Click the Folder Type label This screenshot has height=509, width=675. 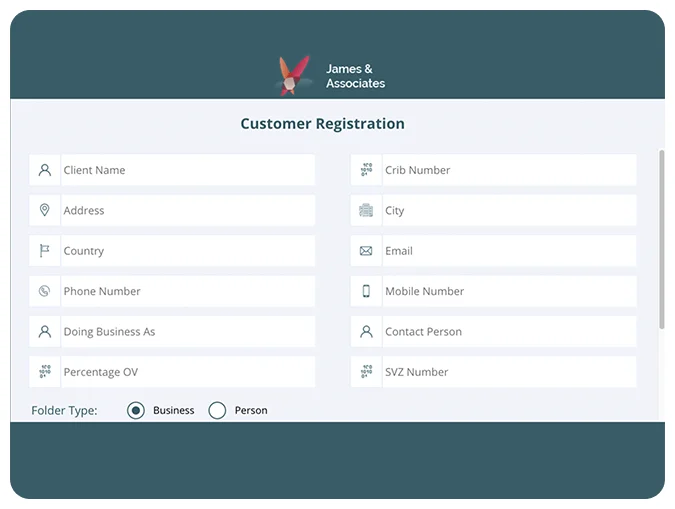(x=64, y=410)
